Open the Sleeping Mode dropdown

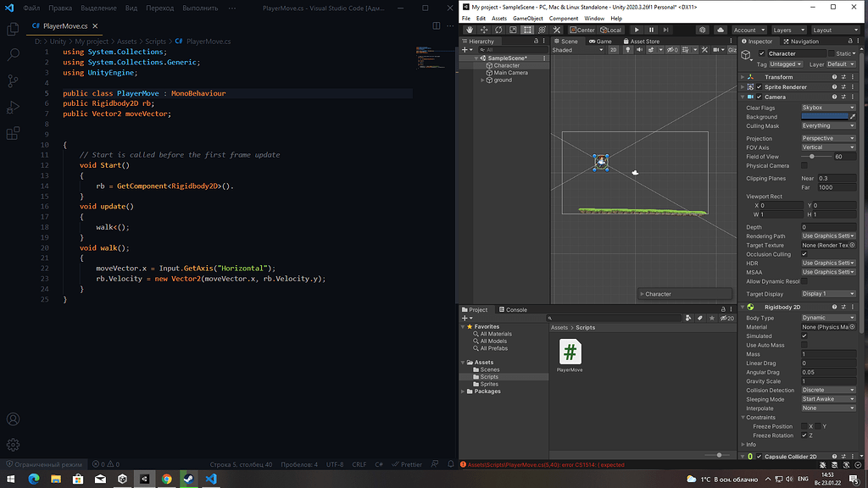click(828, 399)
